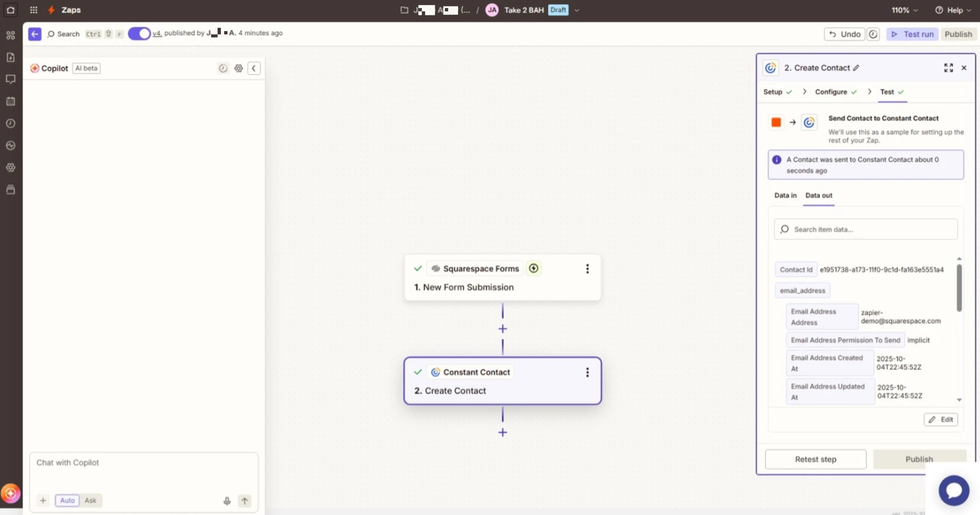Select Auto mode in Copilot chat
This screenshot has width=980, height=515.
pyautogui.click(x=67, y=501)
